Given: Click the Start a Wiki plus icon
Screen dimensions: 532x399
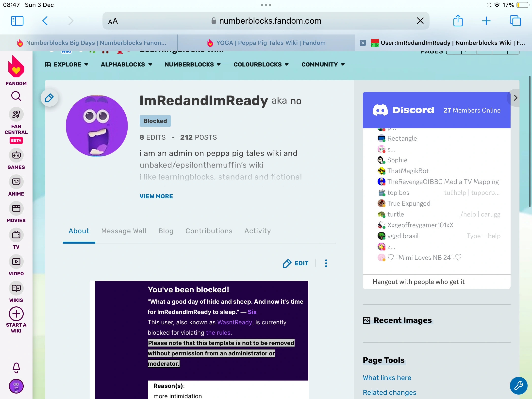Looking at the screenshot, I should [x=16, y=314].
